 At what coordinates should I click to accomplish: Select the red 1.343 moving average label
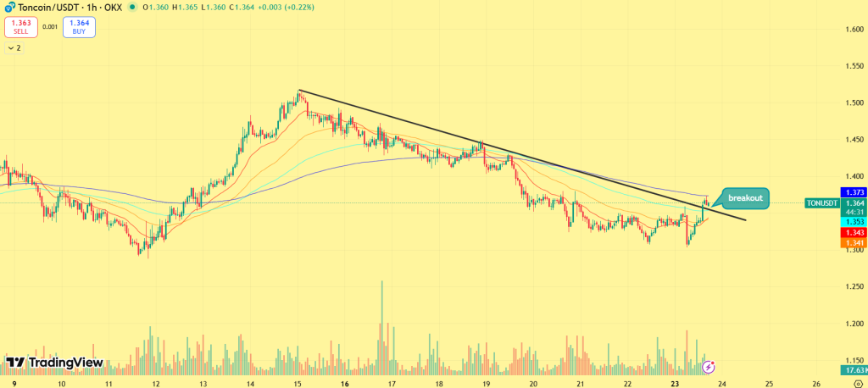(x=852, y=232)
